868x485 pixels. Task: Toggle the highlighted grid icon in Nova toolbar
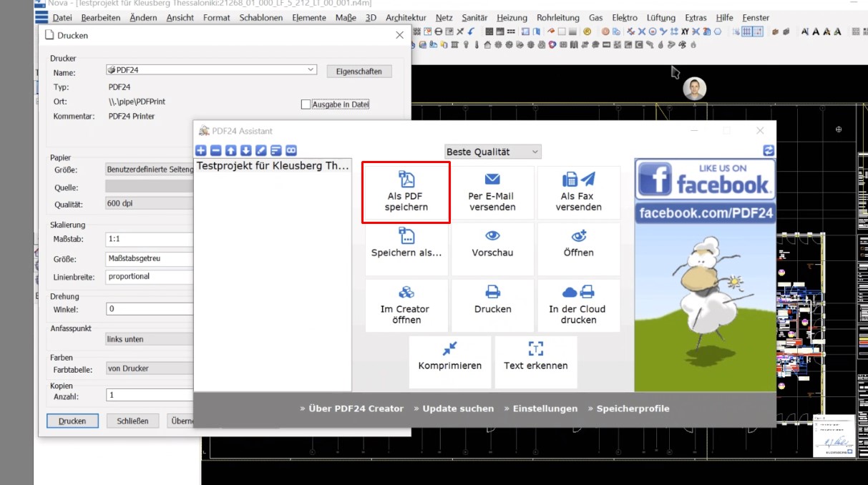click(x=747, y=31)
